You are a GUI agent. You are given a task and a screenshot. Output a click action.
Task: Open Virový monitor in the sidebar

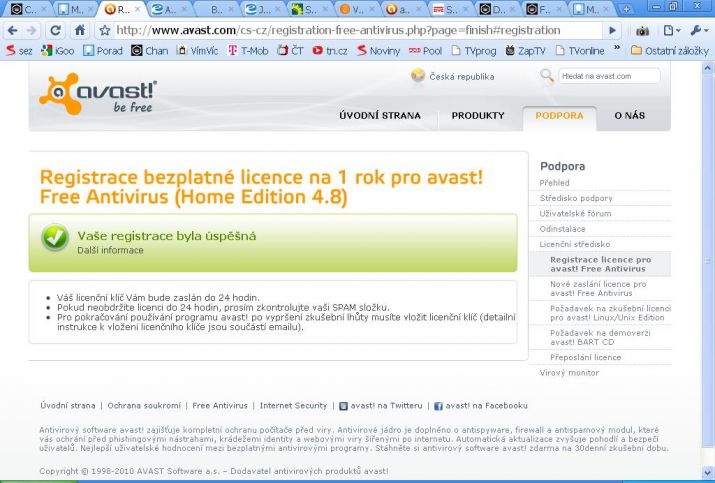[x=569, y=373]
